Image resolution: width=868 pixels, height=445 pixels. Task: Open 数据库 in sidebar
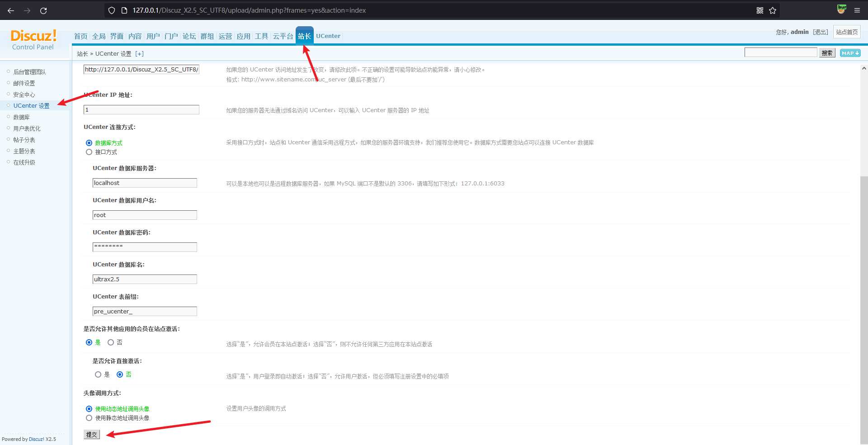(21, 117)
